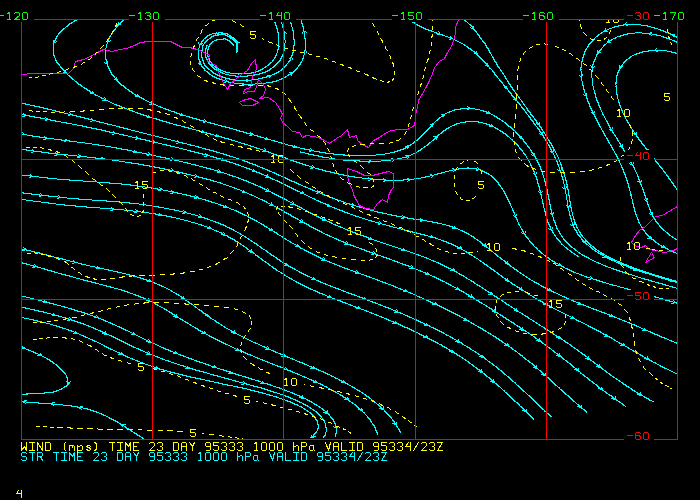
Task: Click the 15 contour label beside right red line
Action: point(555,303)
